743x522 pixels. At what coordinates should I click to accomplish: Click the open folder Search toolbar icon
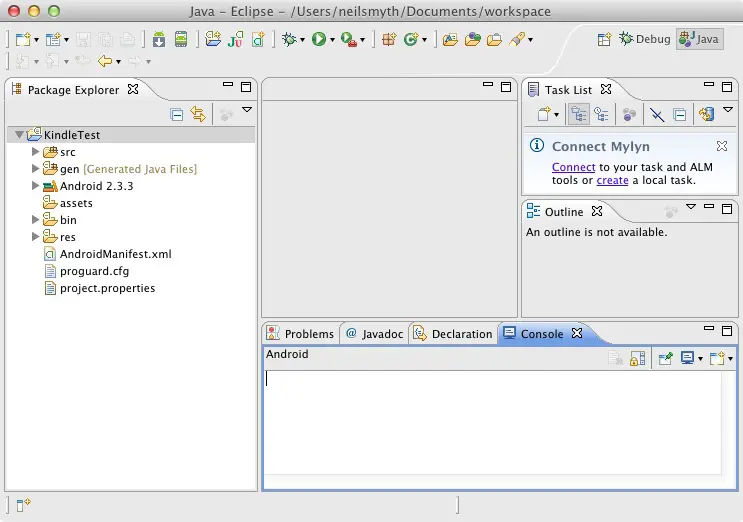[494, 39]
